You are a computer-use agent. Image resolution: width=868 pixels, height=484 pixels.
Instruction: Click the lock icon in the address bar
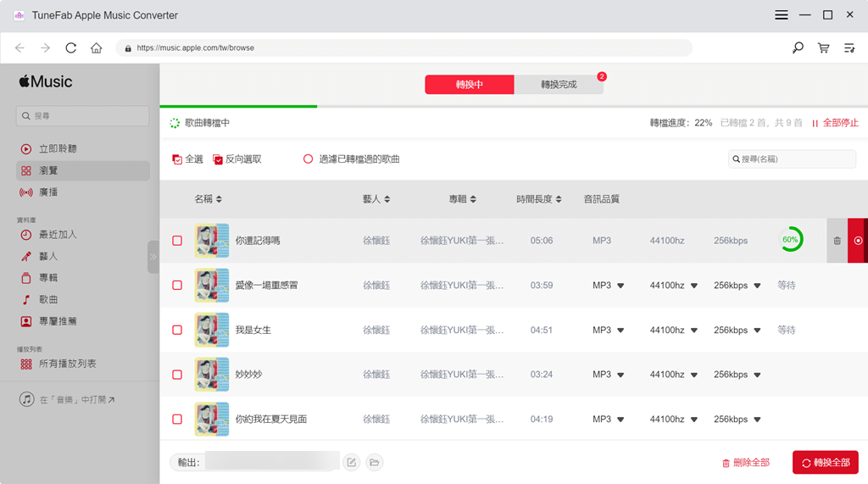pyautogui.click(x=128, y=48)
